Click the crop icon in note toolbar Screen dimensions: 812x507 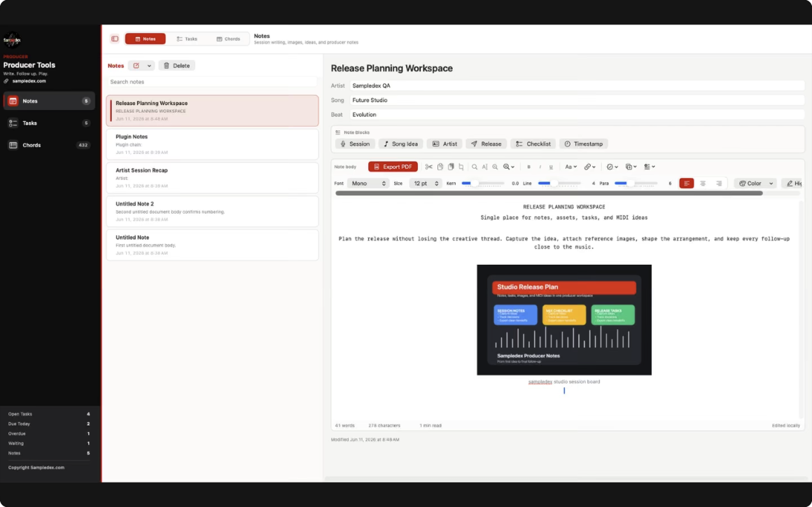461,167
